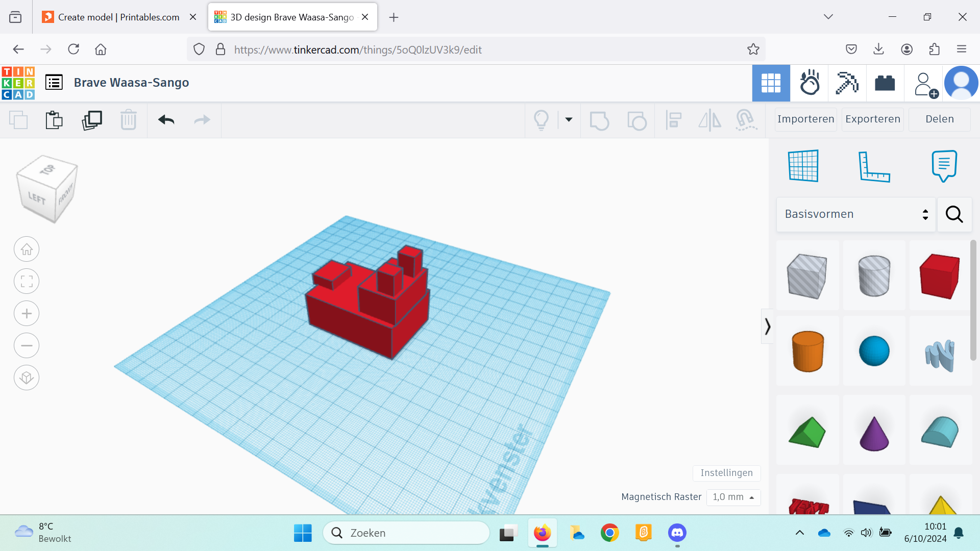Screen dimensions: 980x551
Task: Group the selected shapes
Action: click(599, 120)
